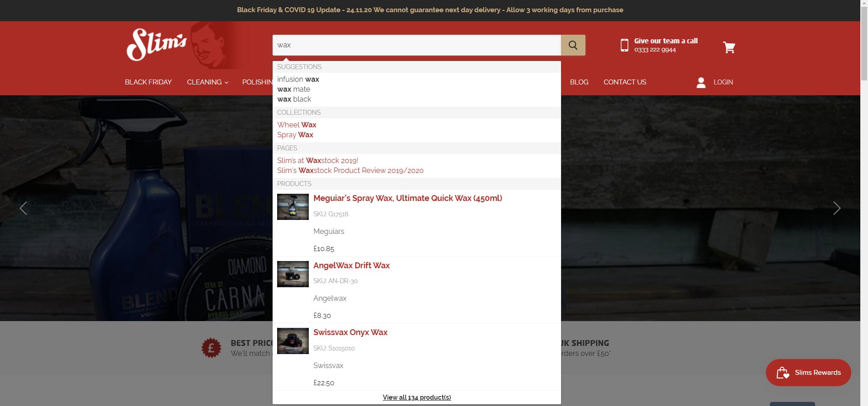The image size is (868, 406).
Task: Click the search input containing wax
Action: click(x=417, y=45)
